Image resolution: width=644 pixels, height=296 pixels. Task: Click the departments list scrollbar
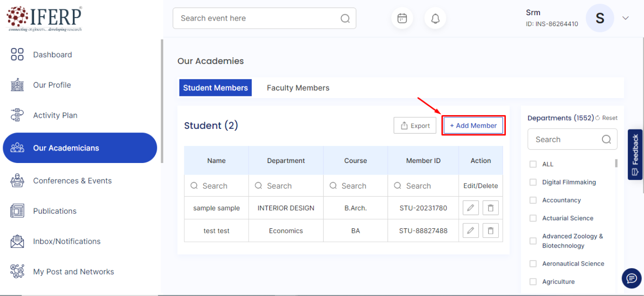click(616, 163)
